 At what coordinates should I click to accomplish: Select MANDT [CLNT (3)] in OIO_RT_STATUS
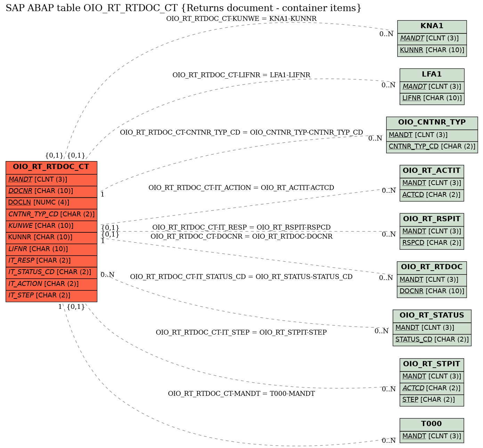[432, 328]
